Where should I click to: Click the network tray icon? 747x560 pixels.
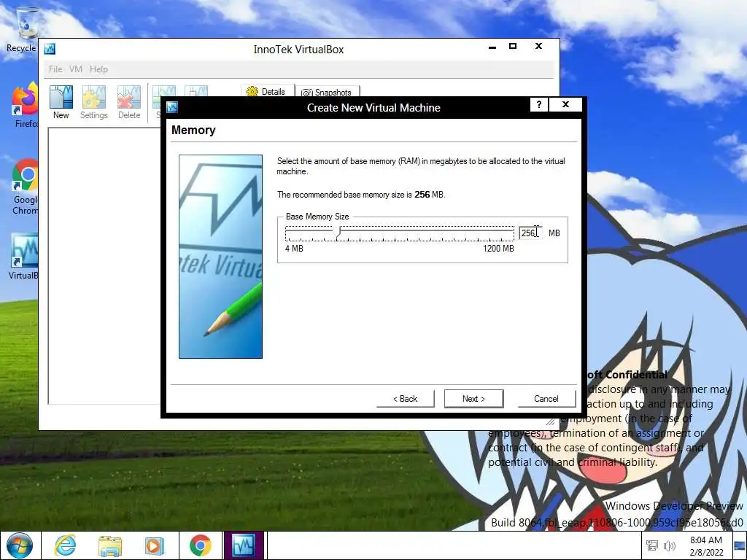click(651, 545)
